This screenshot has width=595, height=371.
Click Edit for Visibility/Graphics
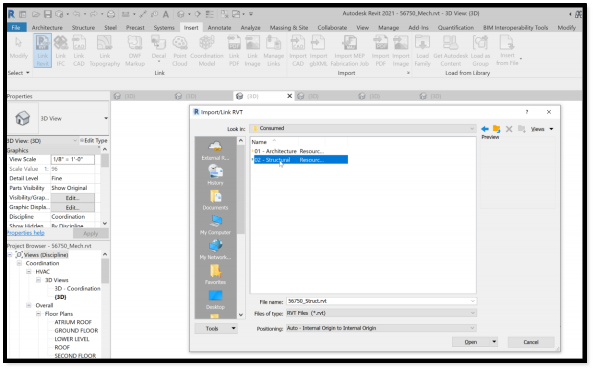[x=72, y=198]
